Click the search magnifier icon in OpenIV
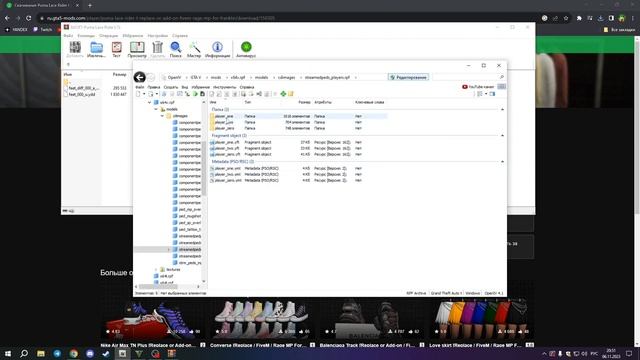Viewport: 640px width, 360px height. [x=502, y=77]
